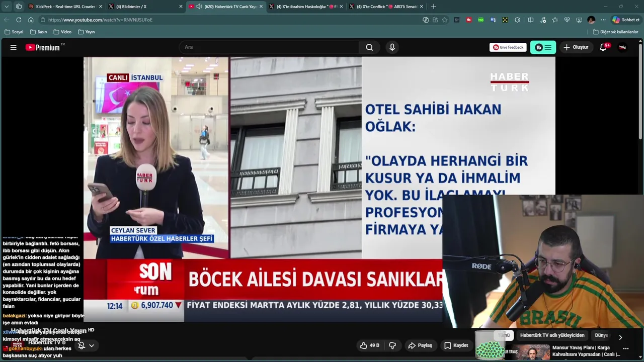The width and height of the screenshot is (644, 362).
Task: Open screenshot capture tool icon
Action: (579, 20)
